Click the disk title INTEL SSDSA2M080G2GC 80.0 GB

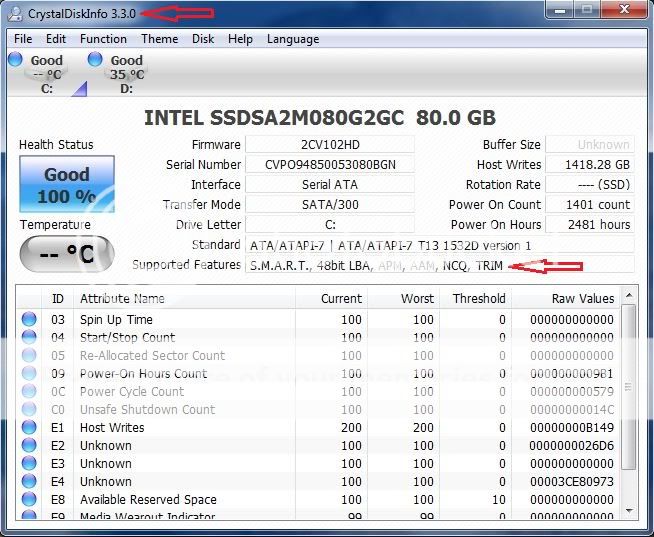pos(320,118)
